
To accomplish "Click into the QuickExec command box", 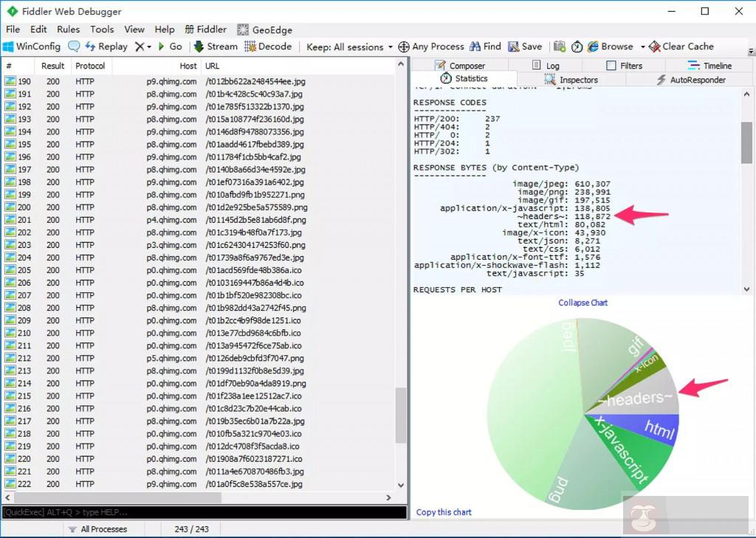I will coord(204,512).
